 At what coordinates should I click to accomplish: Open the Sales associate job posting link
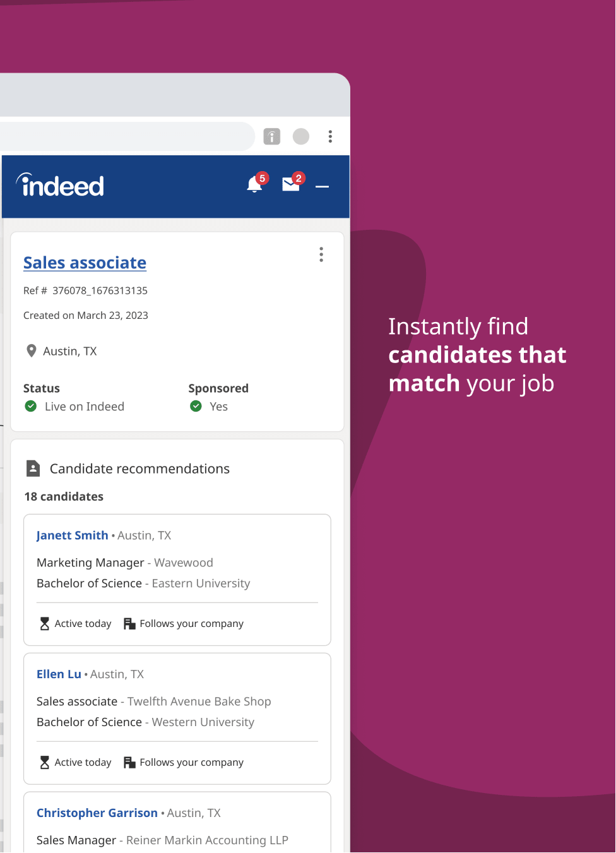point(85,263)
